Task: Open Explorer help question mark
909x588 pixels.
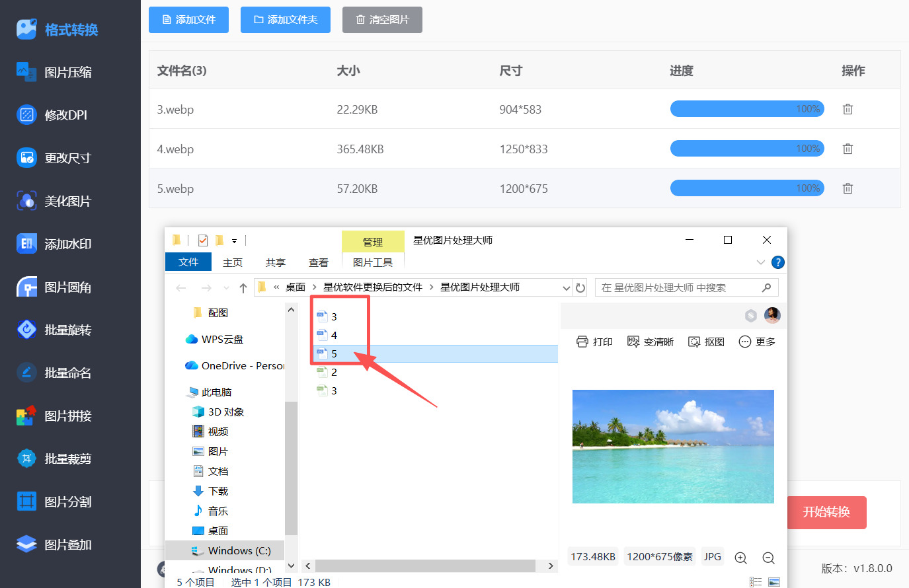Action: pos(778,262)
